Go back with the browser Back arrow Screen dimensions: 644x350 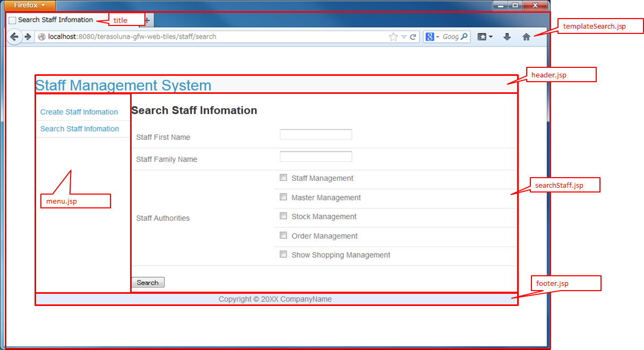(x=14, y=37)
